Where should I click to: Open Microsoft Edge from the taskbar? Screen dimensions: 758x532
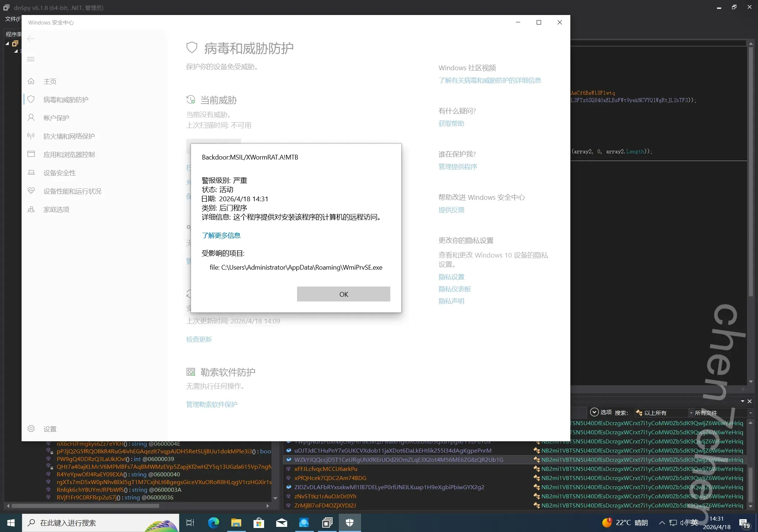pos(213,523)
